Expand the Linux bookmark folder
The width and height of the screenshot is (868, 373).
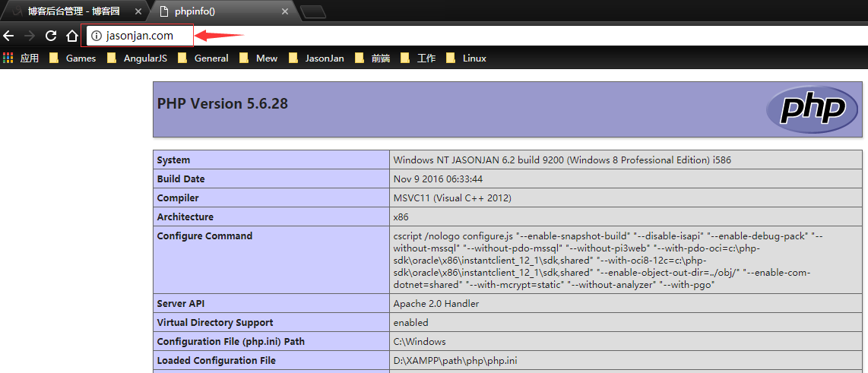pyautogui.click(x=466, y=58)
